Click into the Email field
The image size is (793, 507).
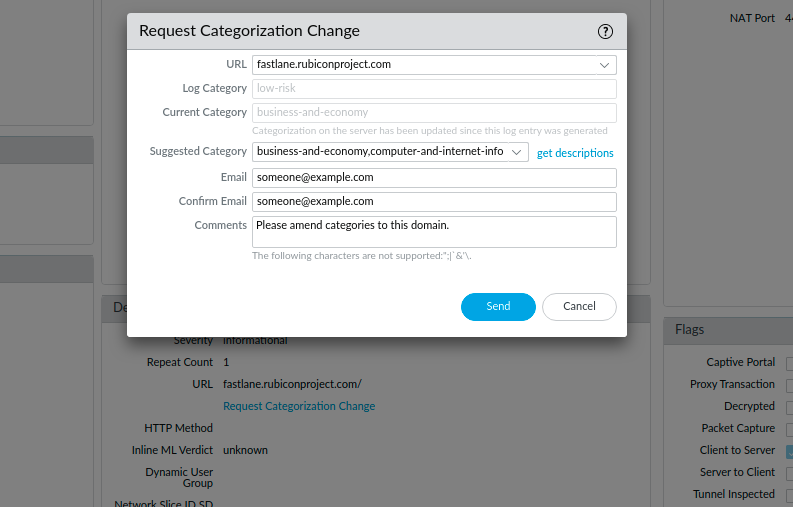(x=433, y=178)
